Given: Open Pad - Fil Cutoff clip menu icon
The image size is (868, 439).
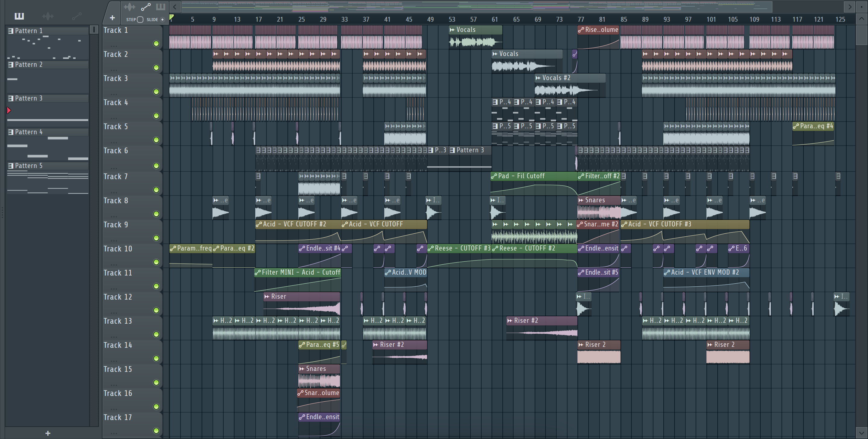Looking at the screenshot, I should click(494, 176).
